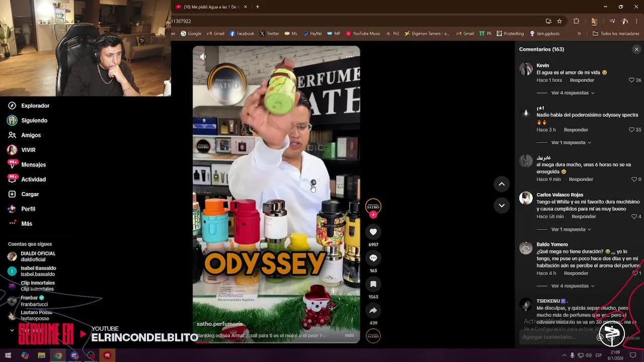644x362 pixels.
Task: Reply to Carlos Velasco Rojas comment
Action: click(584, 217)
